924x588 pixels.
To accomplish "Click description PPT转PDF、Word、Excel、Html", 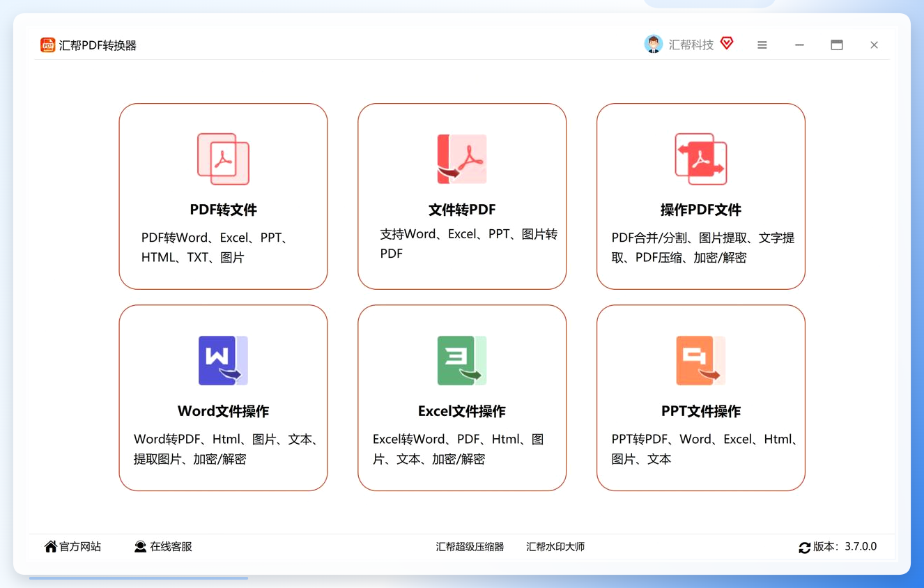I will click(x=705, y=449).
